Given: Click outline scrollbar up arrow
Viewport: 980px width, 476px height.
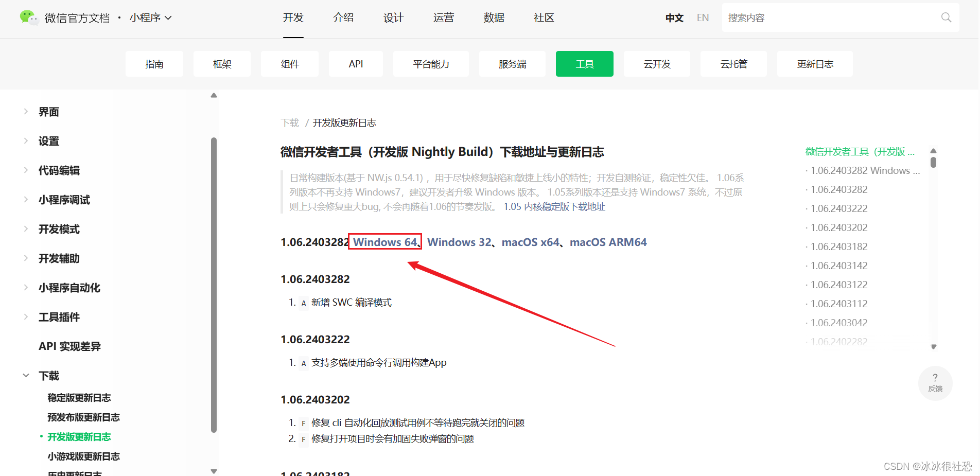Looking at the screenshot, I should click(933, 150).
